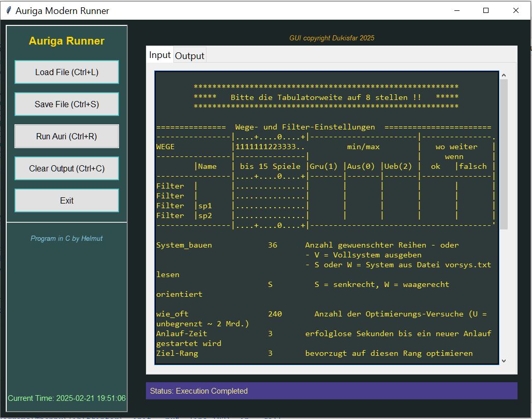Click the value "3" in the Ziel-Rang row
Viewport: 532px width, 419px height.
click(x=270, y=353)
